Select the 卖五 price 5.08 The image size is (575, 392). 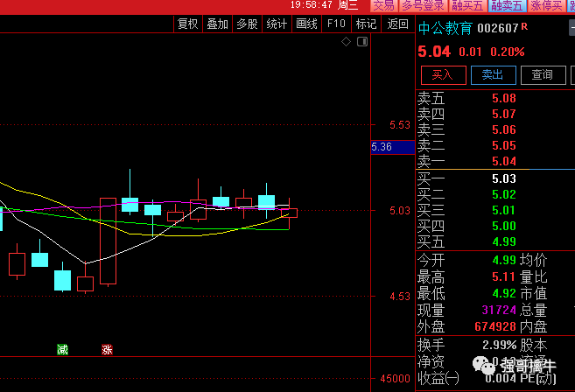pyautogui.click(x=504, y=98)
